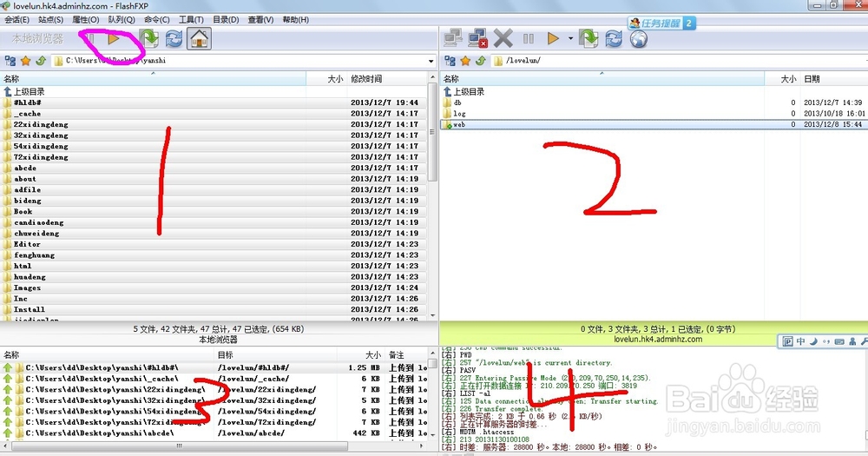The image size is (868, 456).
Task: Click the 任务提醒 notification badge
Action: [661, 23]
